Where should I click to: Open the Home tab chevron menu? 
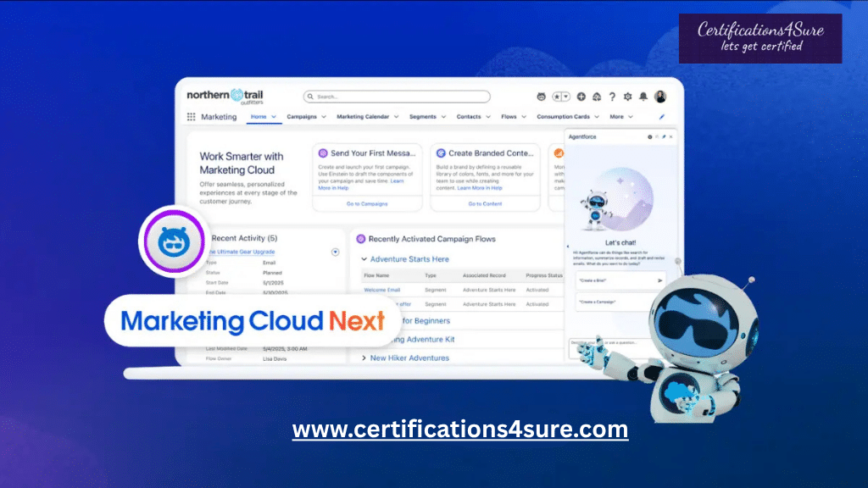point(274,117)
